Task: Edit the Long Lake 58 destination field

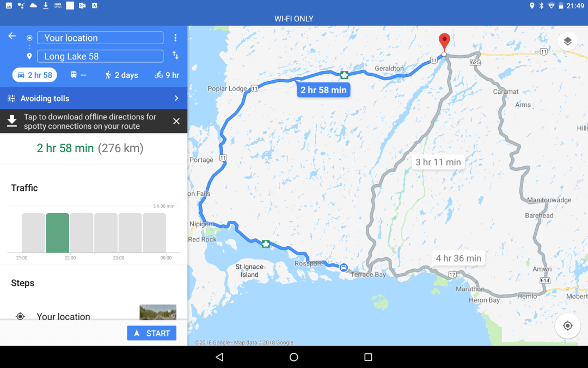Action: point(100,56)
